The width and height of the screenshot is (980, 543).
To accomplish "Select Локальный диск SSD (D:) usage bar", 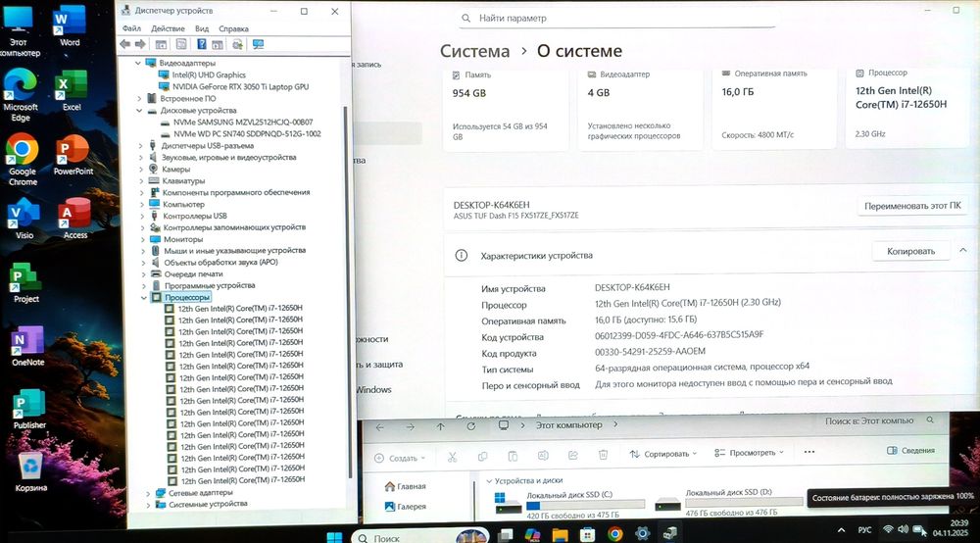I will [744, 502].
